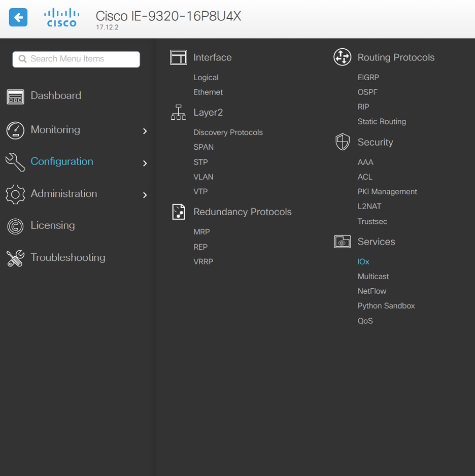Open the VRRP redundancy link

pos(203,262)
